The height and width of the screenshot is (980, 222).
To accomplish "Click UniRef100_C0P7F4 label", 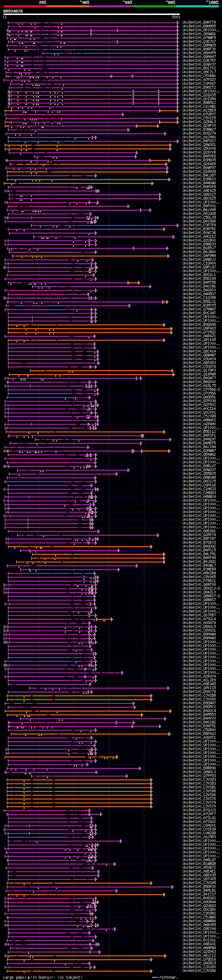I will coord(199,225).
